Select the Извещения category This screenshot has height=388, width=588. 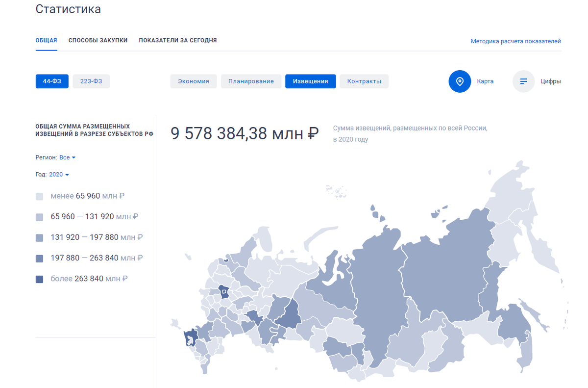(x=311, y=81)
